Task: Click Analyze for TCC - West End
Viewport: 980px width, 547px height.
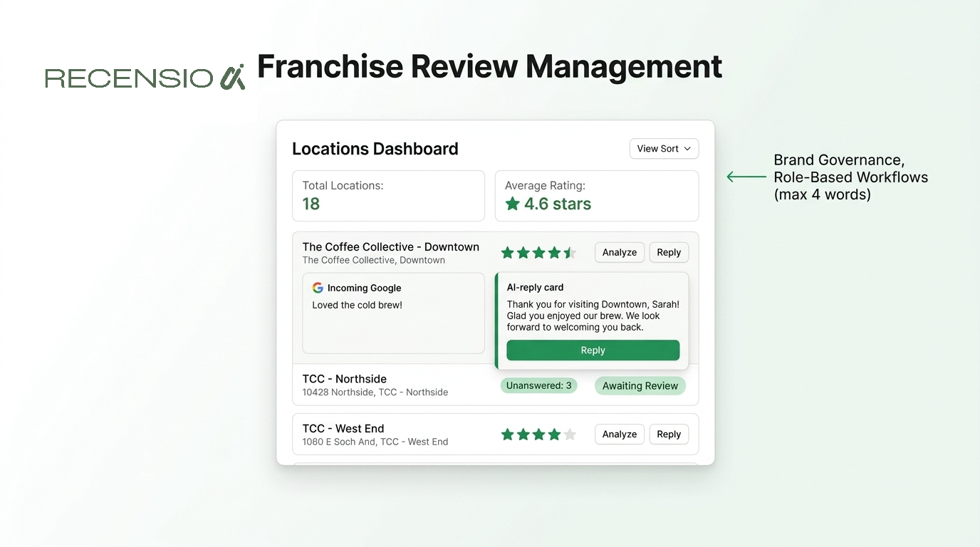Action: pos(620,434)
